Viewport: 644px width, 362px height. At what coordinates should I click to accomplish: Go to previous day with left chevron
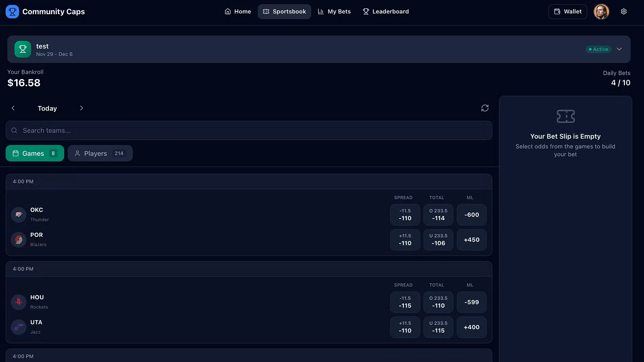(13, 108)
